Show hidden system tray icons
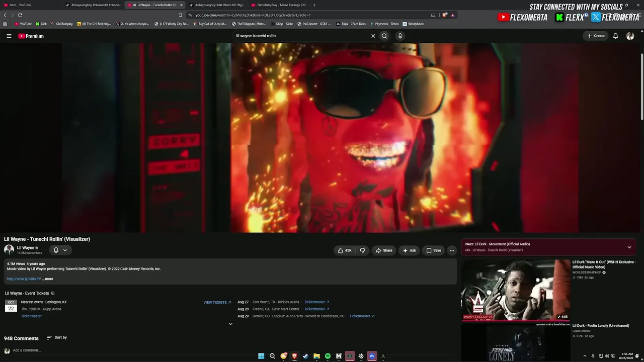Viewport: 644px width, 362px height. point(585,356)
